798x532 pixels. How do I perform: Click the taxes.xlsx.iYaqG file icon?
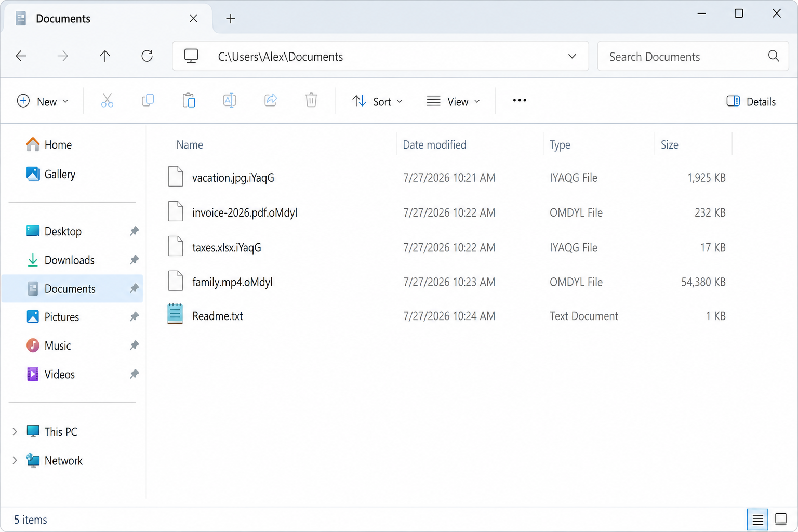176,246
